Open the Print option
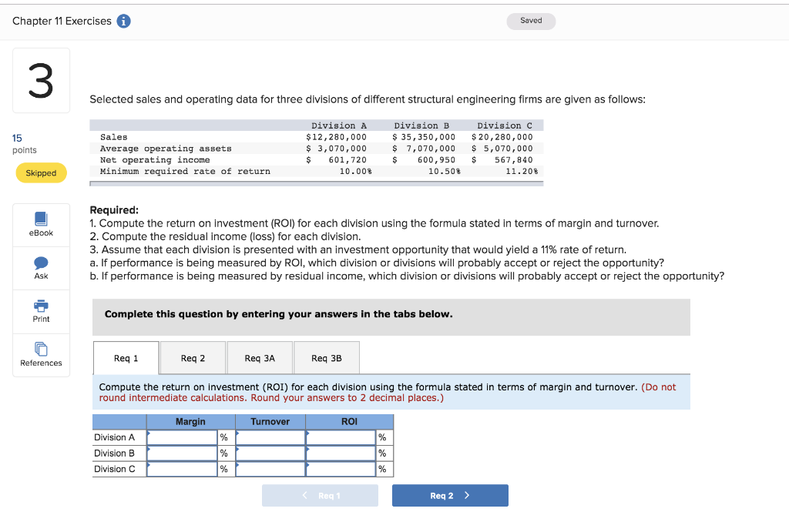 pos(41,311)
